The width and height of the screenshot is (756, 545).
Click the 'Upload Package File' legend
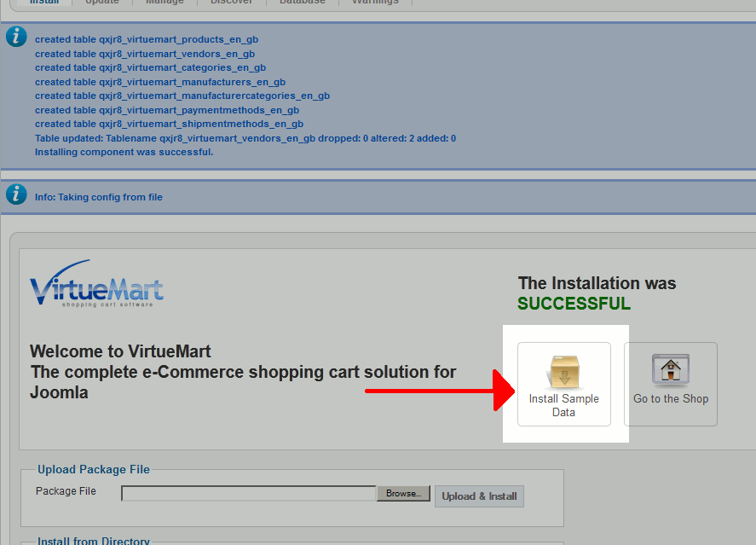[x=94, y=469]
